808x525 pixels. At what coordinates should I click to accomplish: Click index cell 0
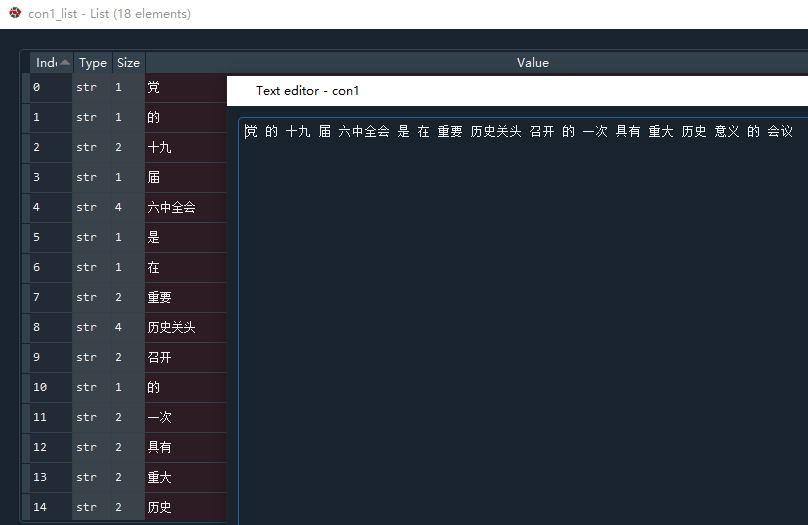point(51,87)
